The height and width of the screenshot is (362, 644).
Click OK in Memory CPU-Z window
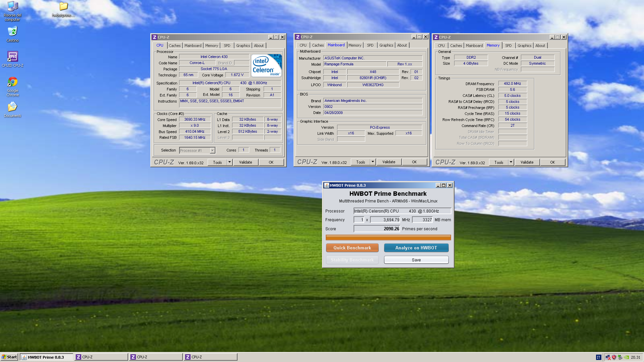[x=552, y=162]
